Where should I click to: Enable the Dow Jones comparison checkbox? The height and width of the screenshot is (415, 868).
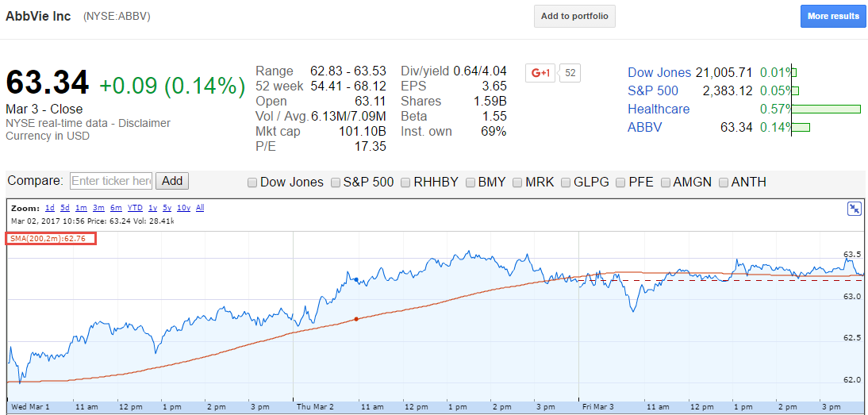click(252, 183)
